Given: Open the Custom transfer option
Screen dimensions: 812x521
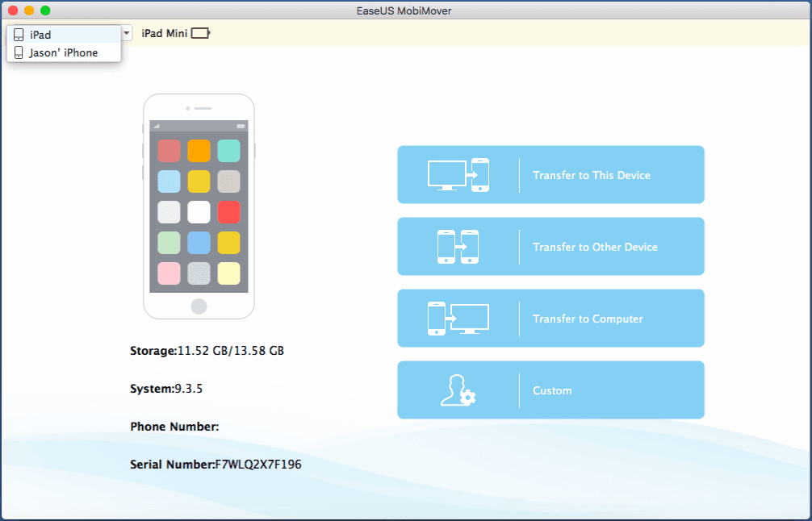Looking at the screenshot, I should coord(550,390).
